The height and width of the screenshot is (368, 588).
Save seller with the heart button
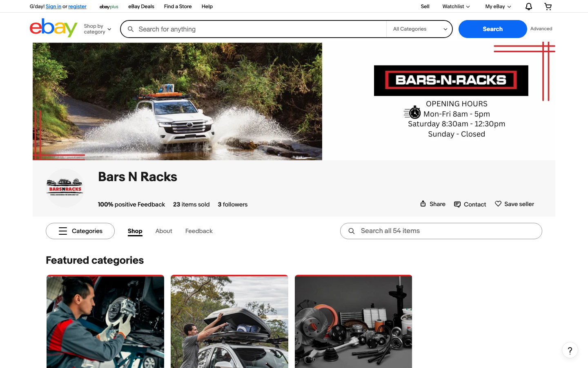[x=514, y=204]
